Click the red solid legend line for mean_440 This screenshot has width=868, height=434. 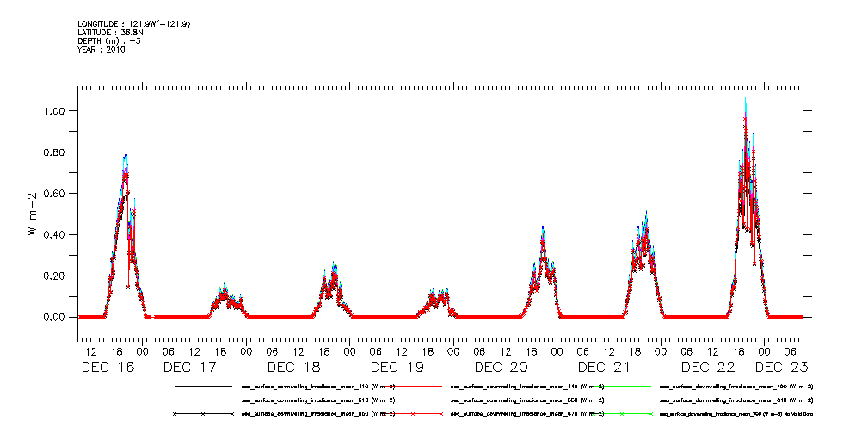[412, 386]
